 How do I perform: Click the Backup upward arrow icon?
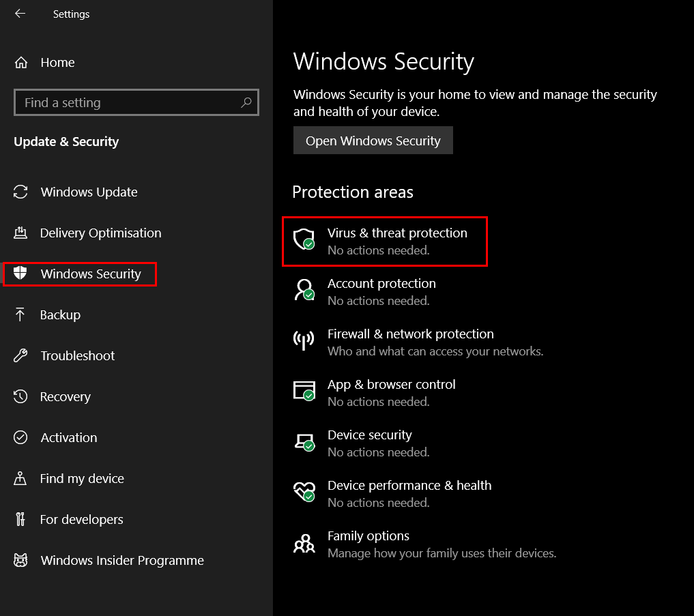click(x=20, y=314)
